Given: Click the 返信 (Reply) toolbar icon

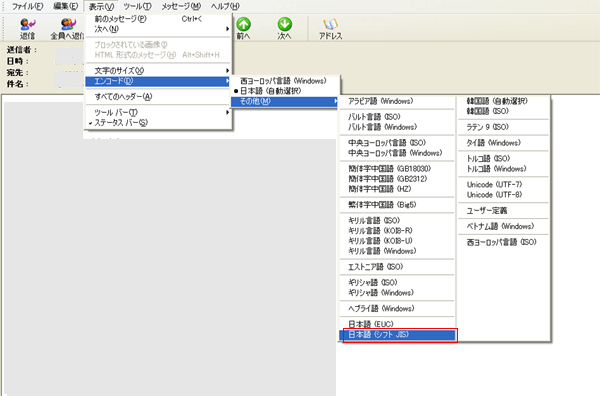Looking at the screenshot, I should [x=27, y=25].
